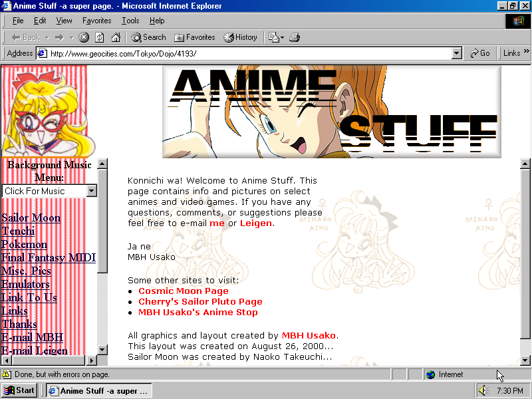Viewport: 532px width, 399px height.
Task: Click the E-mail Leigen sidebar link
Action: [x=35, y=350]
